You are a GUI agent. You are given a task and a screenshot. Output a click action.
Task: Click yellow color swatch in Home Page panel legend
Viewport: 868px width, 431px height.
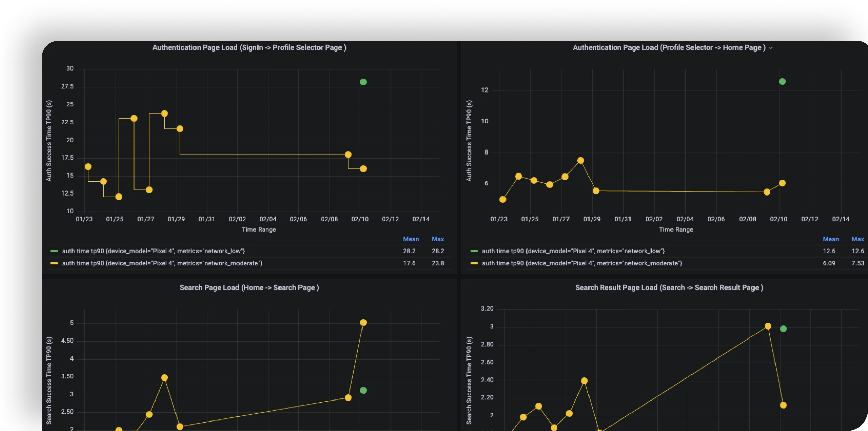(474, 263)
